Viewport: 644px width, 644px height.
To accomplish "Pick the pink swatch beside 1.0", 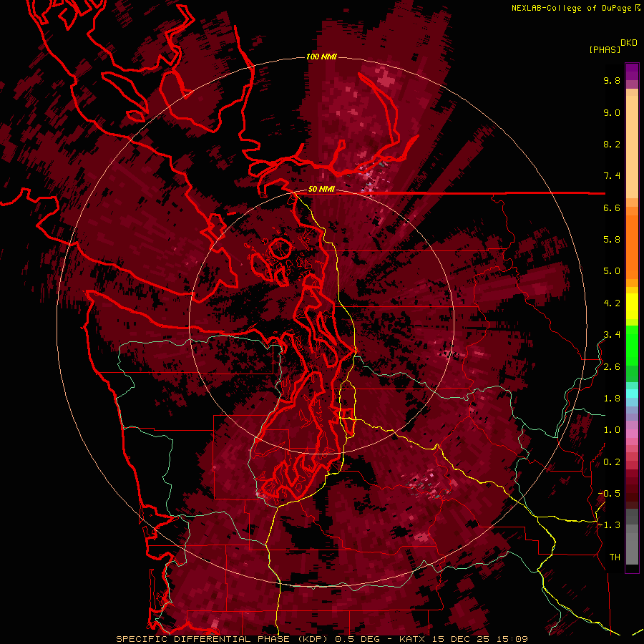I will [632, 433].
